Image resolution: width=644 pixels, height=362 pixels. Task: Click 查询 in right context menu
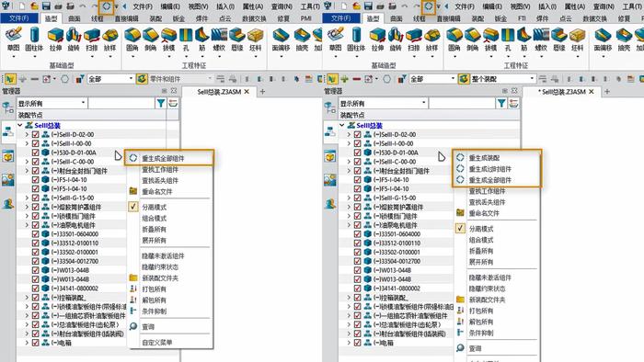(498, 348)
